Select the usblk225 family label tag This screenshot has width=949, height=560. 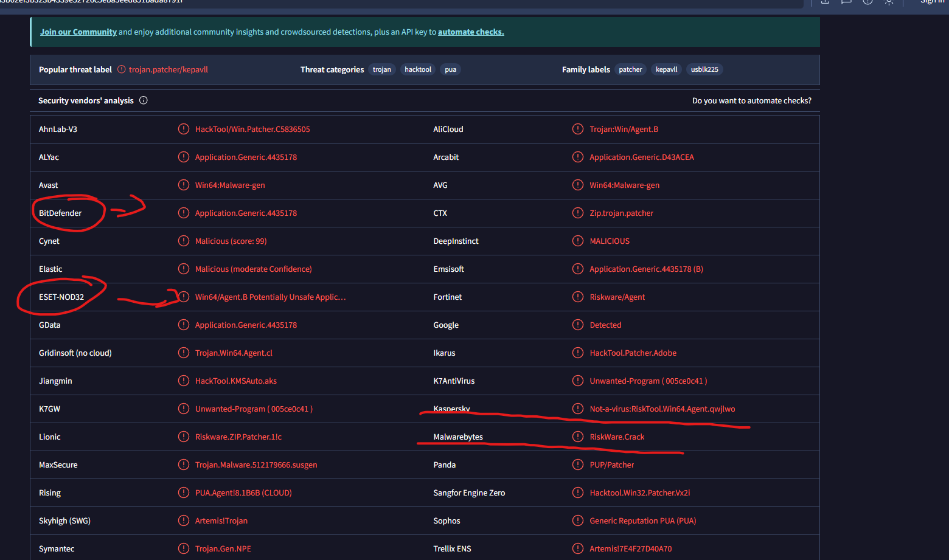click(704, 69)
